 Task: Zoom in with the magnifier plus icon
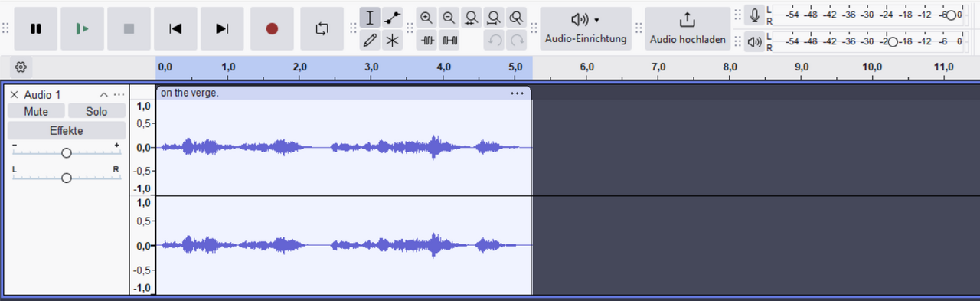point(426,18)
